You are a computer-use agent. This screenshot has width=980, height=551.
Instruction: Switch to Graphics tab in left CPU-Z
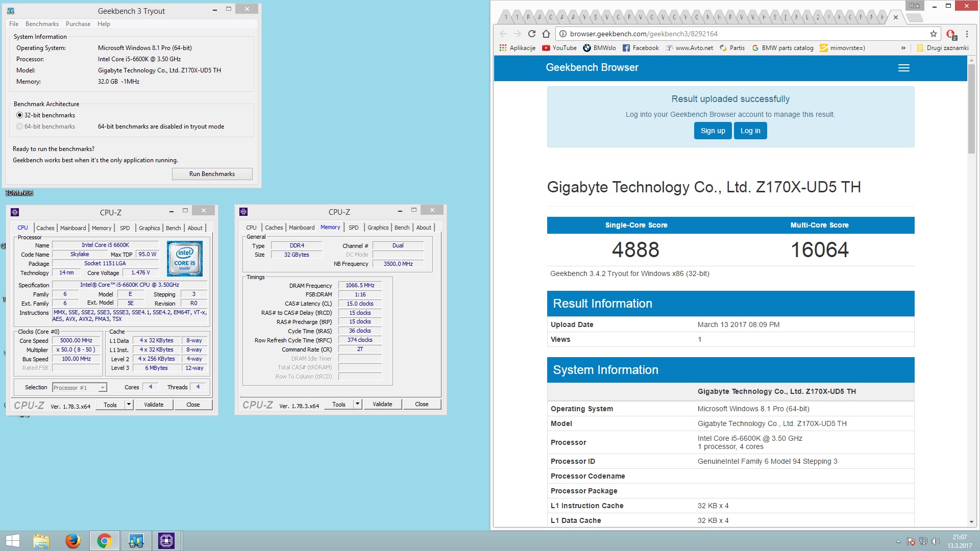pyautogui.click(x=150, y=228)
